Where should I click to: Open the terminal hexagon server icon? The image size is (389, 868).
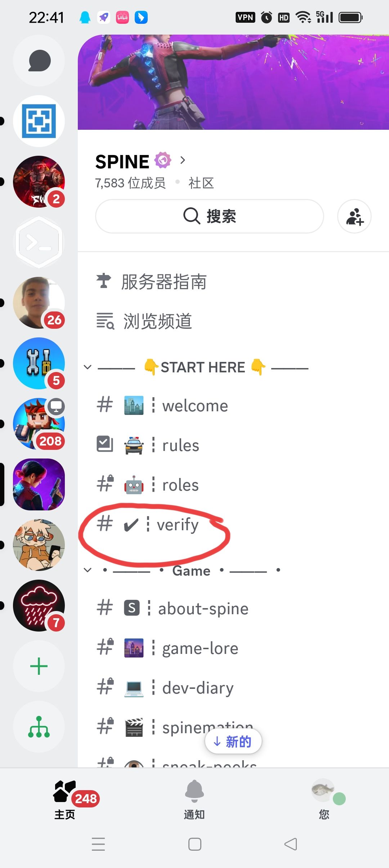(x=39, y=242)
